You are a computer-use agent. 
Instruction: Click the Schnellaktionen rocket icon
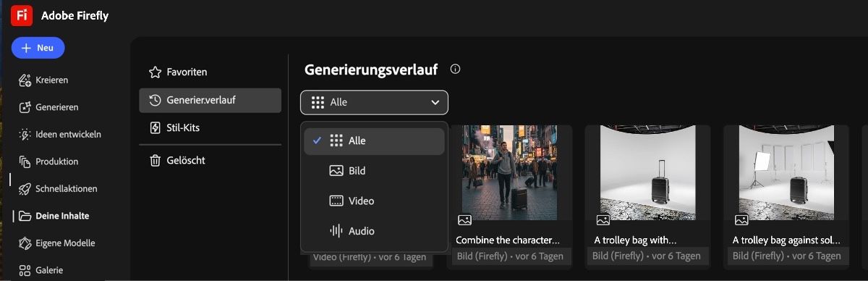[x=25, y=189]
